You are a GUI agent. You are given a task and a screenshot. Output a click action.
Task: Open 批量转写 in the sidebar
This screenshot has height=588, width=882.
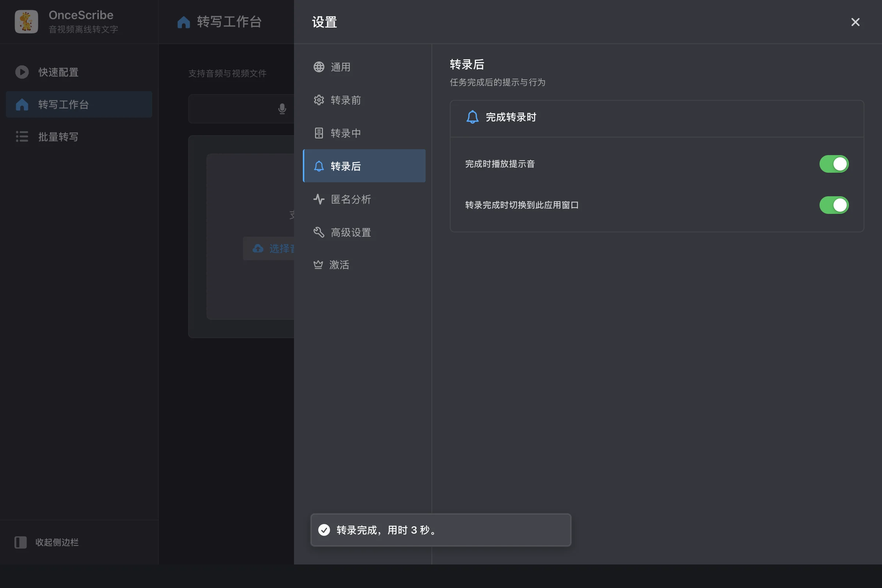tap(79, 136)
